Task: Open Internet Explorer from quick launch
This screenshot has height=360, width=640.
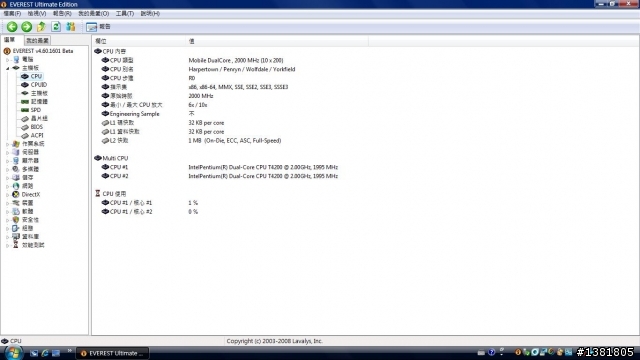Action: click(x=45, y=353)
